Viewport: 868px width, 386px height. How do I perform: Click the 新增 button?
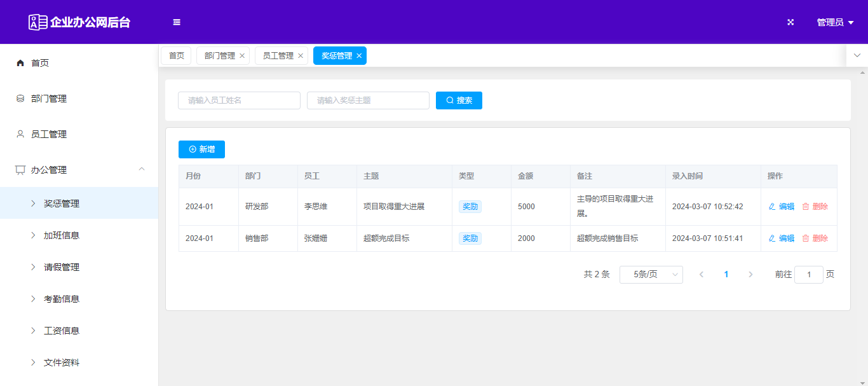click(201, 149)
